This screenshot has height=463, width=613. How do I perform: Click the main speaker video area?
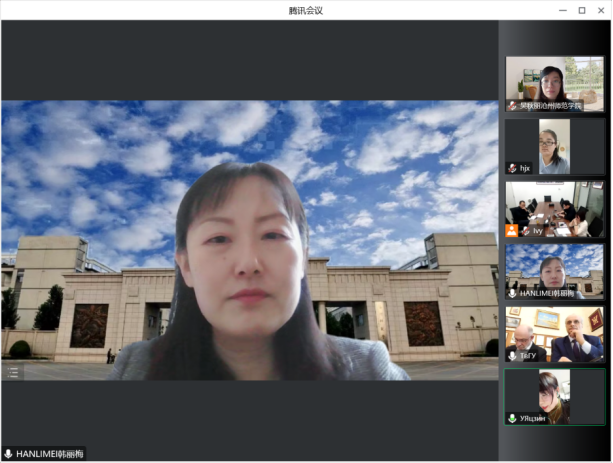pos(250,240)
